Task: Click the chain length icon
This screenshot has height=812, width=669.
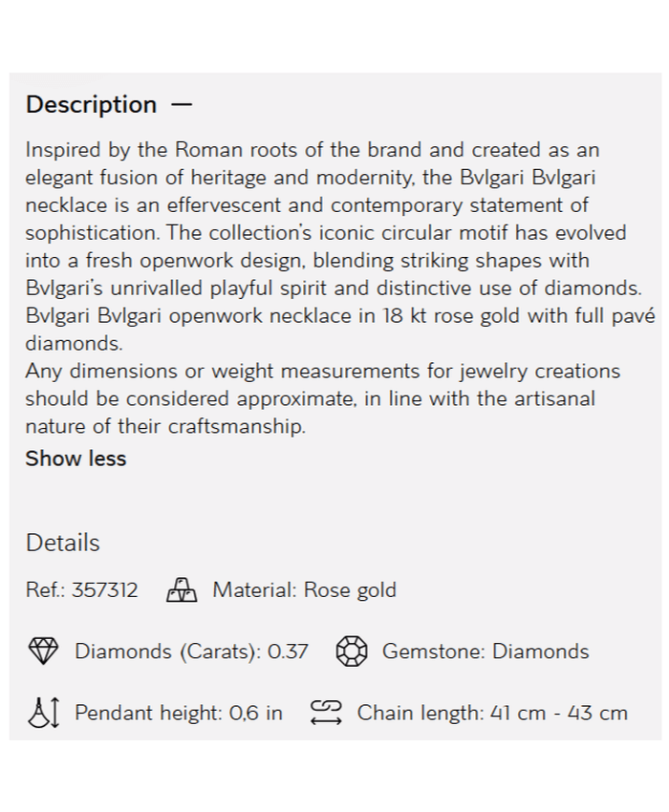Action: tap(326, 713)
